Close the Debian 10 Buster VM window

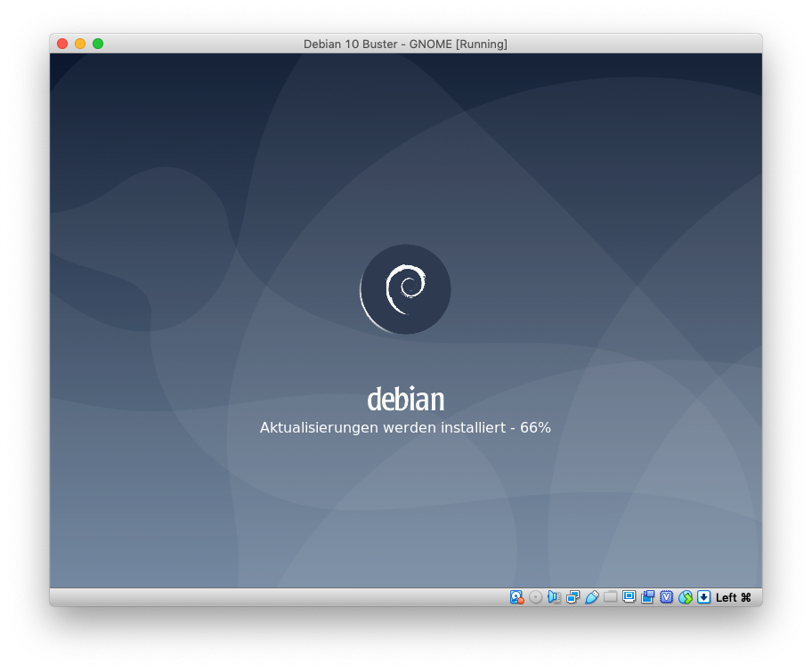click(62, 44)
